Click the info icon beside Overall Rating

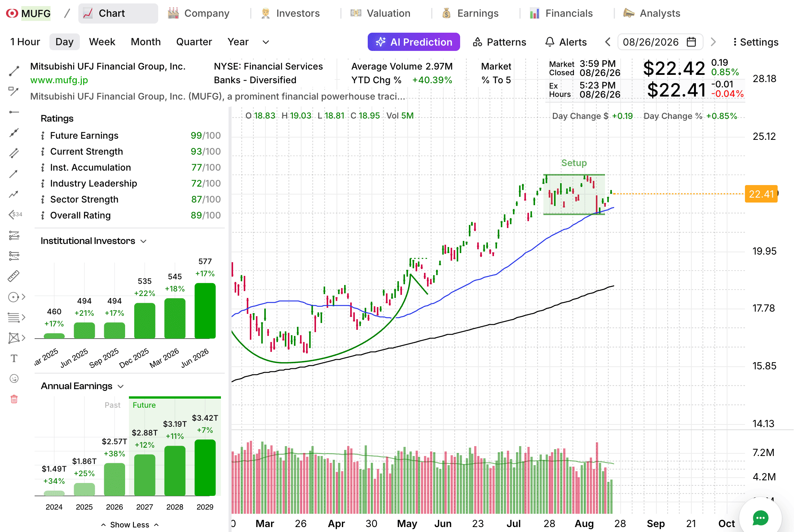tap(43, 215)
